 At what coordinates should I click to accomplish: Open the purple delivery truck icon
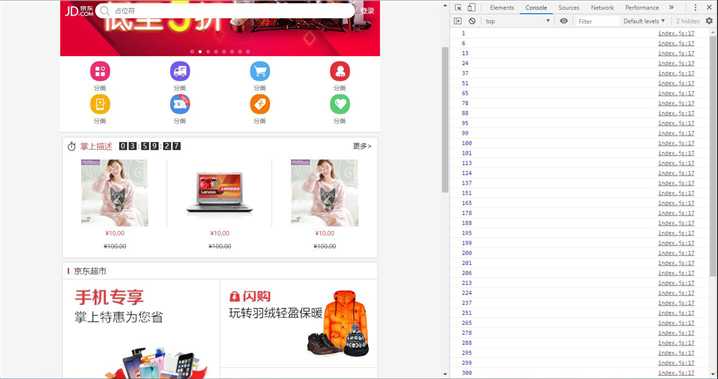[x=180, y=71]
